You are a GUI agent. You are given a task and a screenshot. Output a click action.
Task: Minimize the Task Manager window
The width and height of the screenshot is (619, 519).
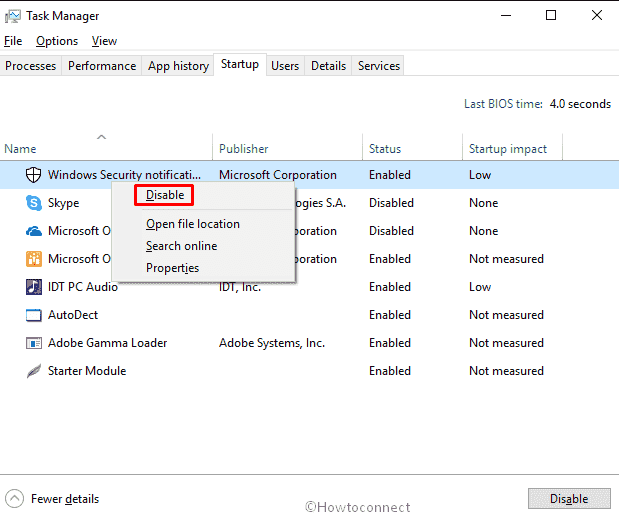pyautogui.click(x=506, y=15)
